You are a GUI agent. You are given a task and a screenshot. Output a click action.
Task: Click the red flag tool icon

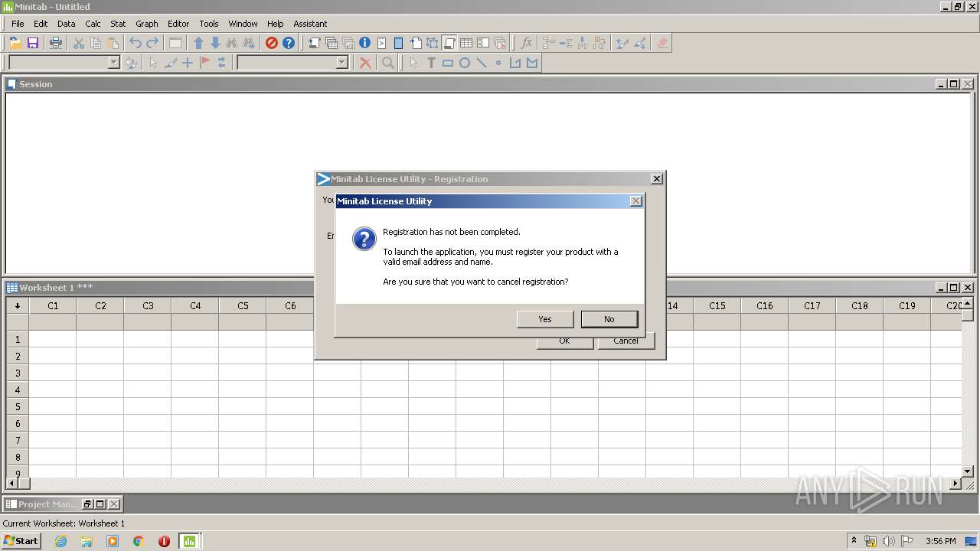204,63
